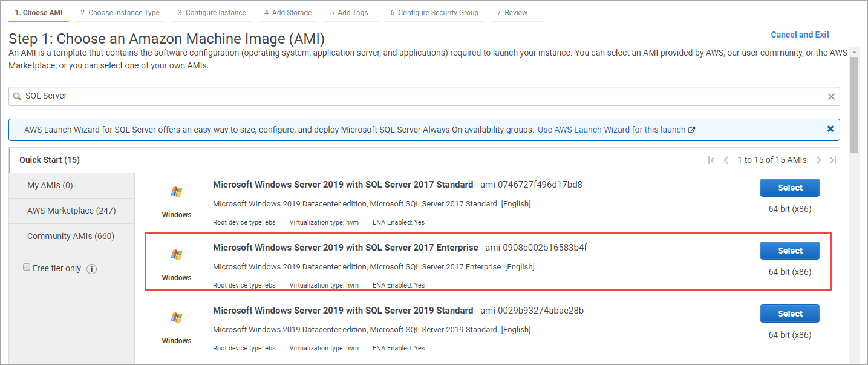Dismiss the Launch Wizard banner

click(830, 129)
